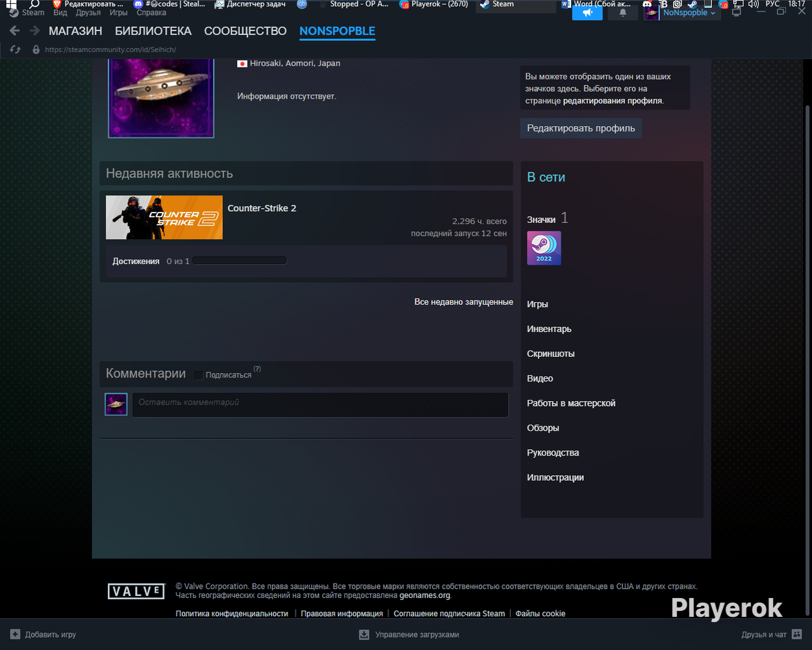The height and width of the screenshot is (650, 812).
Task: Open the Вид menu
Action: click(x=60, y=13)
